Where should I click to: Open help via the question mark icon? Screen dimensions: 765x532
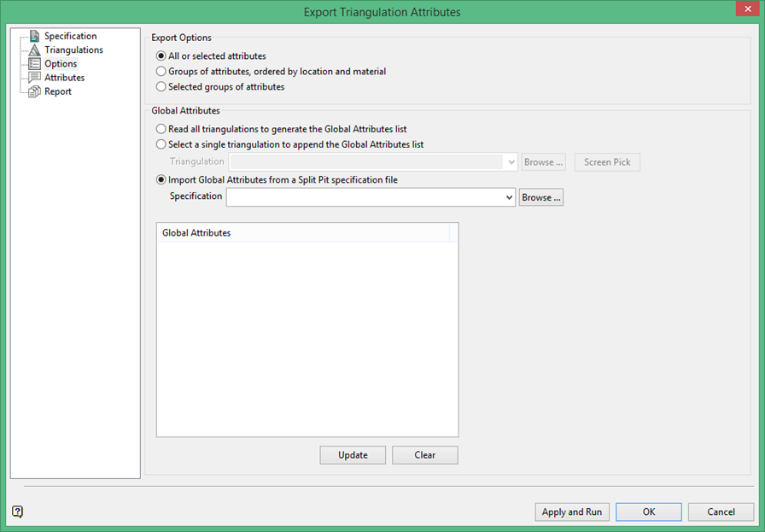[x=17, y=512]
